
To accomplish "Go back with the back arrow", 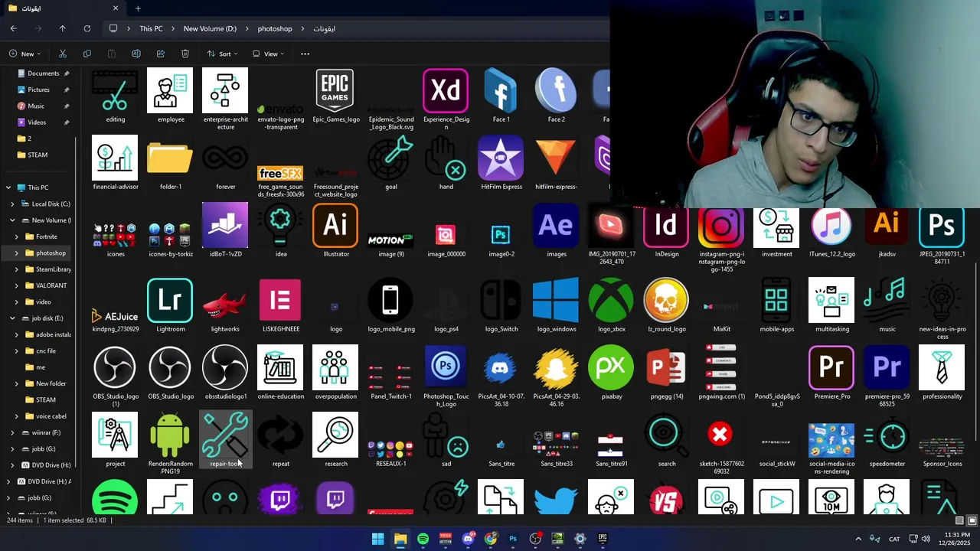I will [x=14, y=28].
